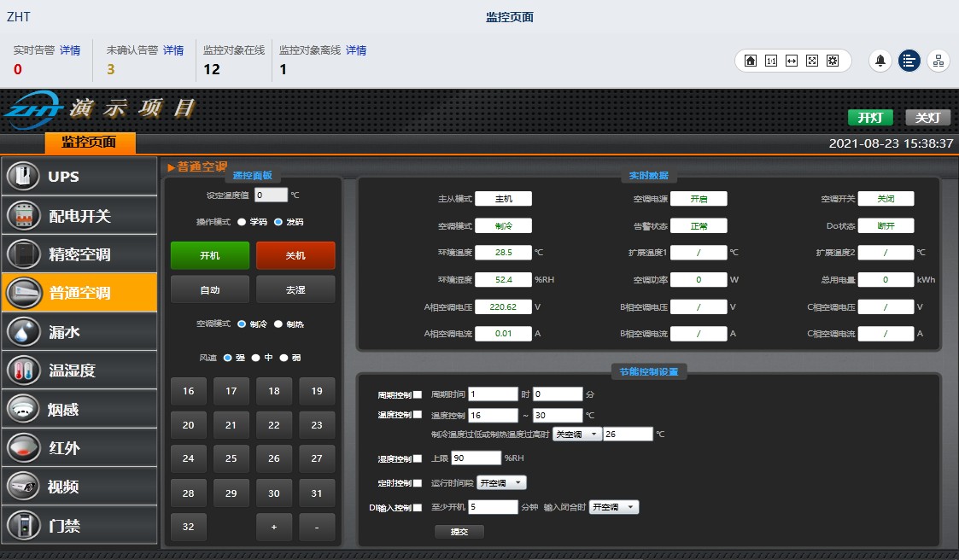The width and height of the screenshot is (959, 560).
Task: Click the fit-width arrows icon
Action: point(792,61)
